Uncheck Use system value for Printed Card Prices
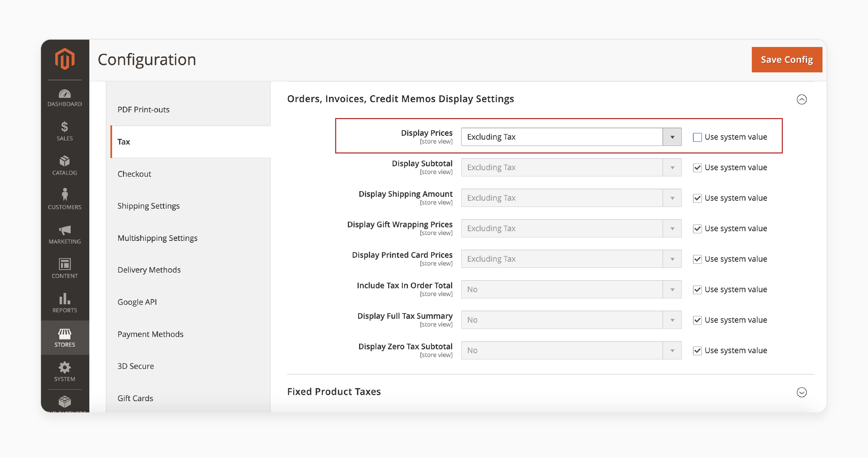The height and width of the screenshot is (458, 868). 697,259
